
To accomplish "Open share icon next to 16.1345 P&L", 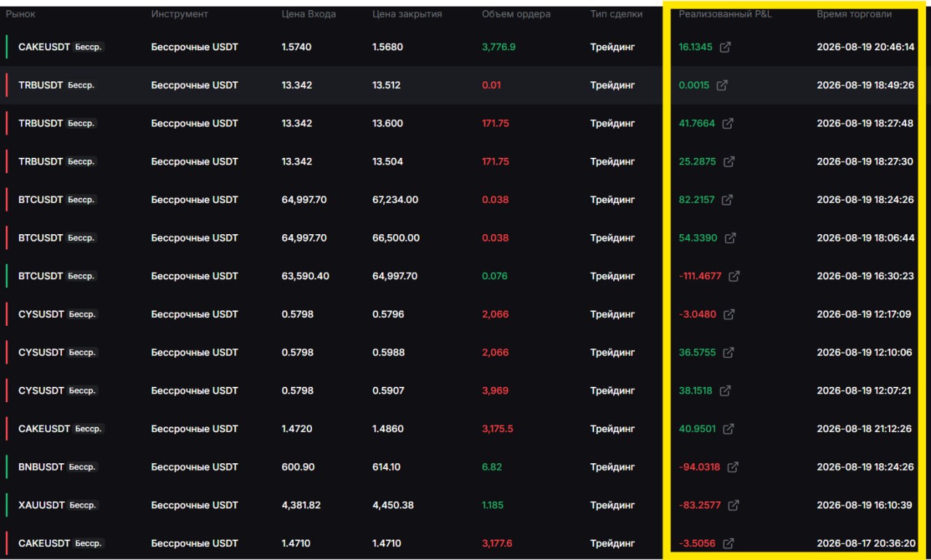I will point(725,47).
